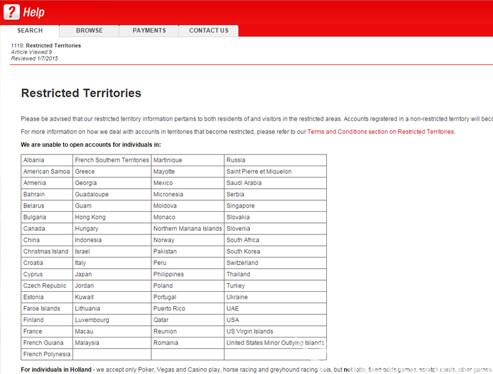Open Terms and Conditions section on Restricted Territories link
The width and height of the screenshot is (493, 374).
pos(381,132)
